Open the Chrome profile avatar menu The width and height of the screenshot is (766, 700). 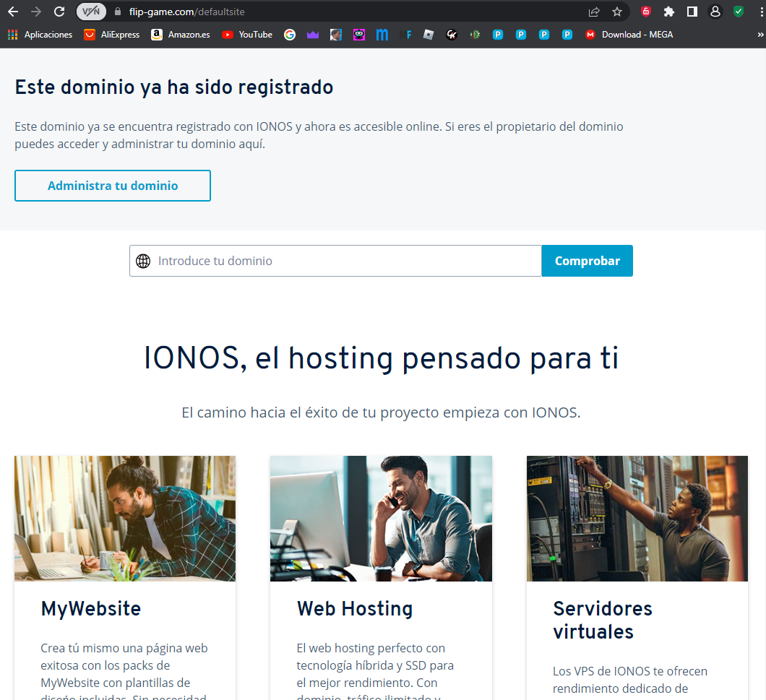click(715, 12)
